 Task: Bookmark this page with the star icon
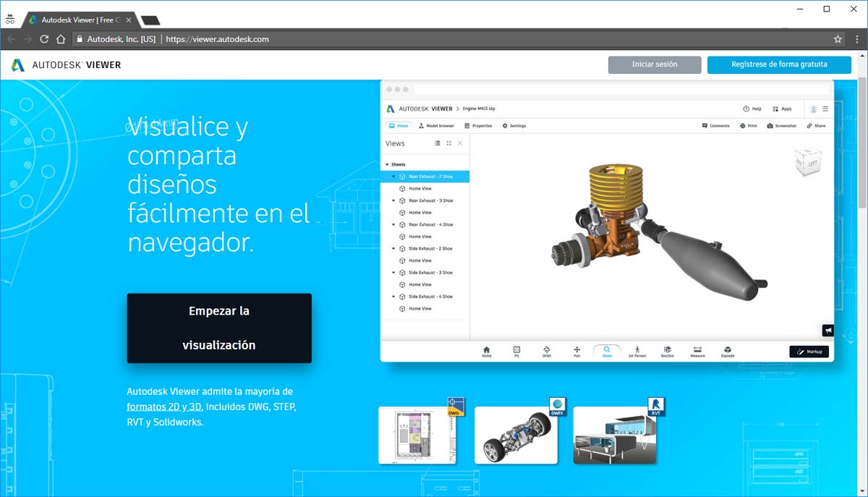838,39
